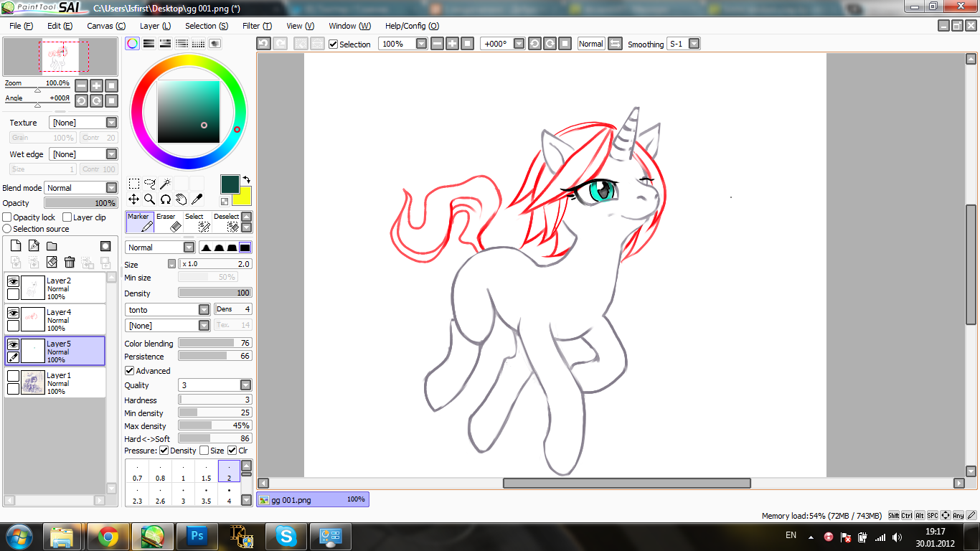This screenshot has height=551, width=980.
Task: Select the Selection source radio button
Action: tap(7, 229)
